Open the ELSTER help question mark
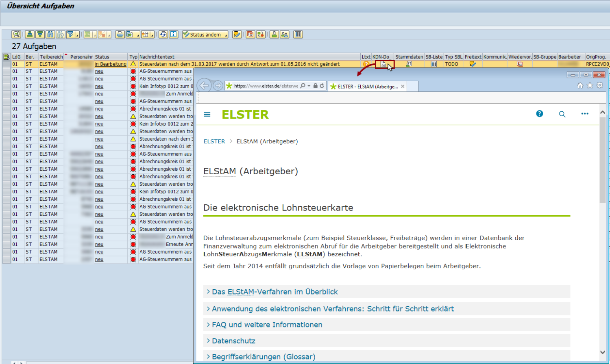The image size is (610, 364). (540, 114)
